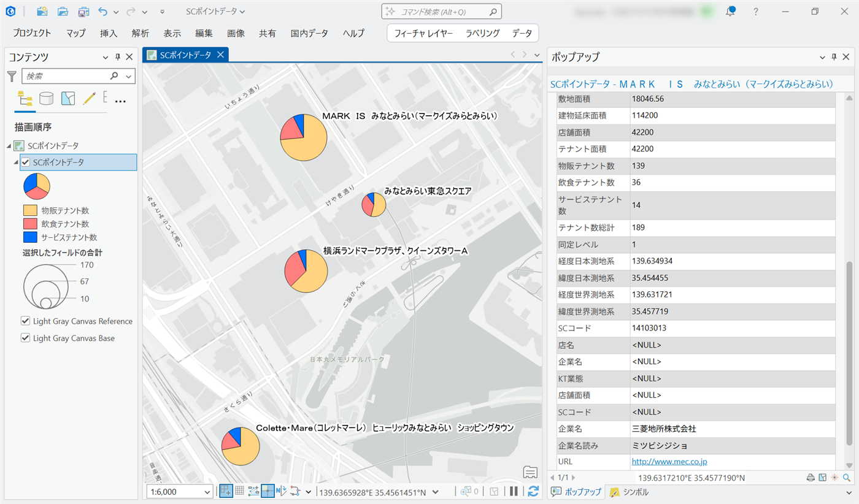
Task: Refresh the map view
Action: pos(533,491)
